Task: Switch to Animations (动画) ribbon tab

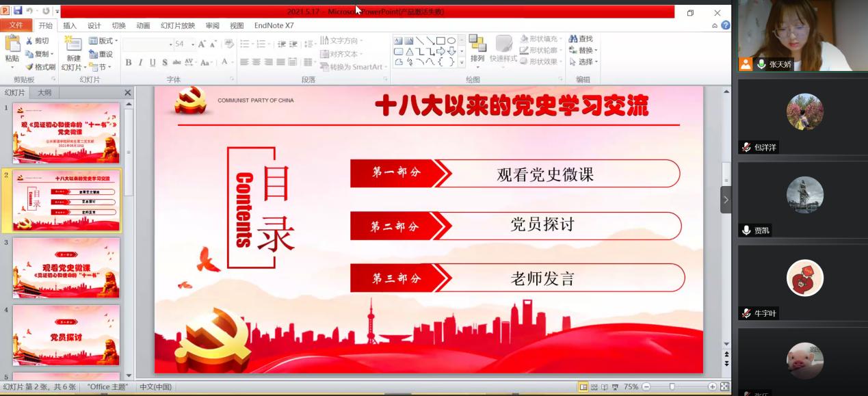Action: coord(143,25)
